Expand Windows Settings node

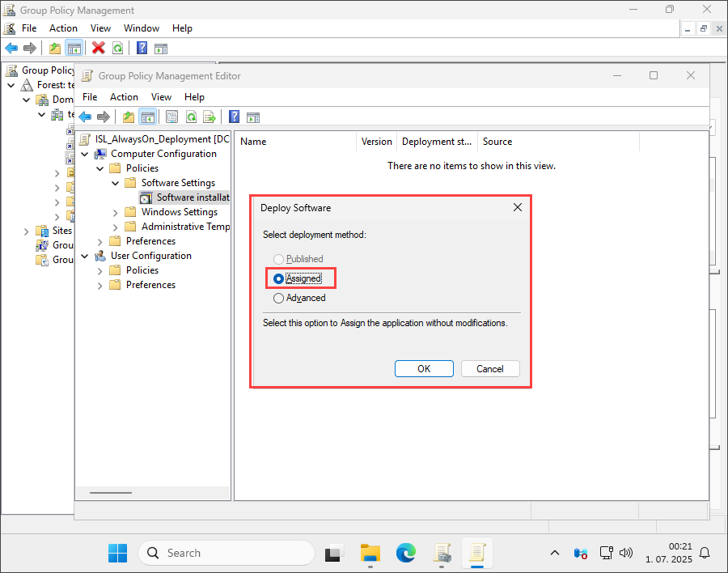[115, 212]
